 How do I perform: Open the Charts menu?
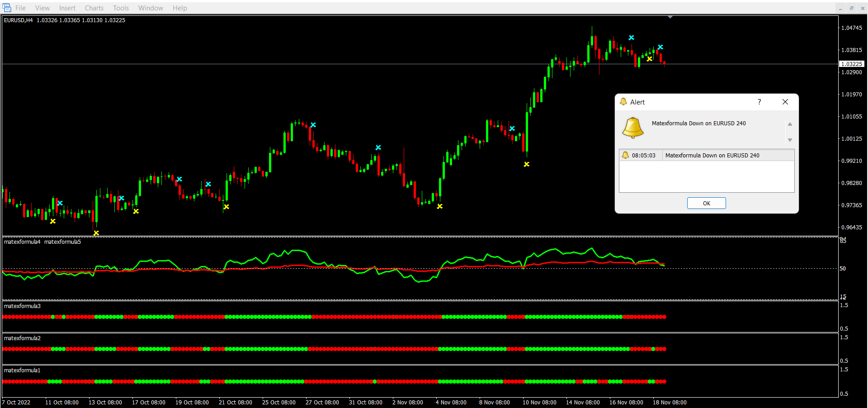coord(94,8)
